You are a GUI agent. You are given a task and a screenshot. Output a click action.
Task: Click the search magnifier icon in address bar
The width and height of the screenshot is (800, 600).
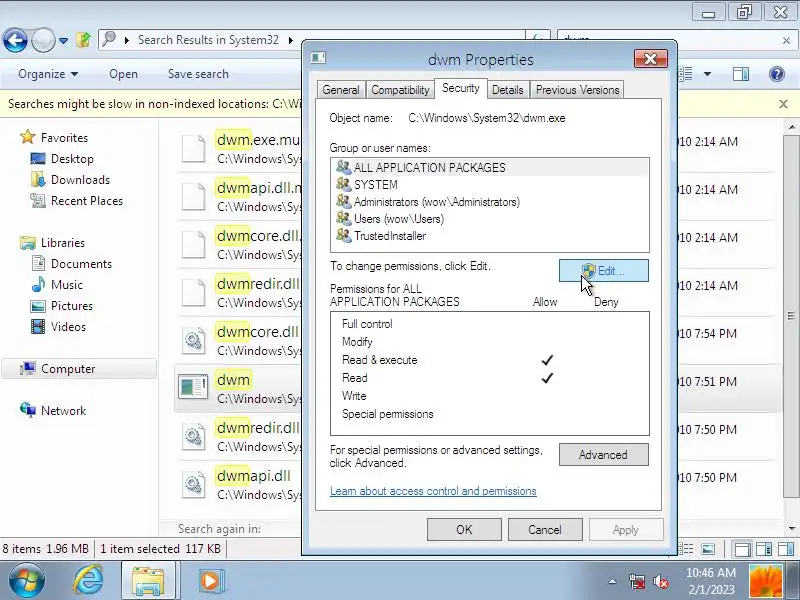[x=109, y=39]
